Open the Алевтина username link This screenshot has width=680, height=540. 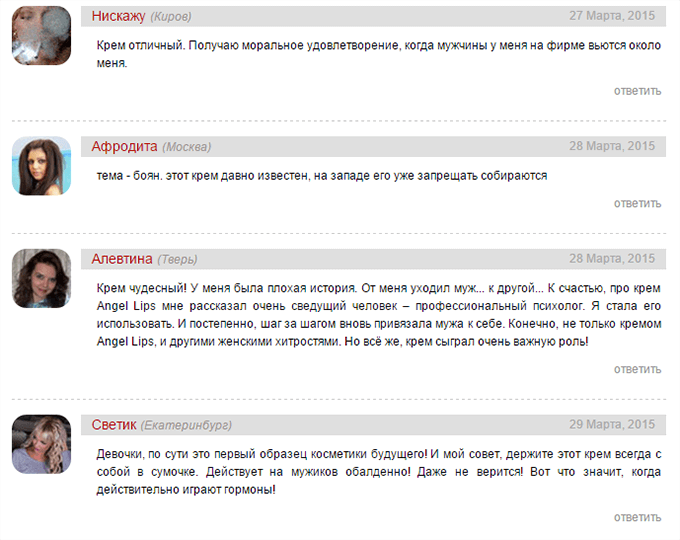(122, 259)
